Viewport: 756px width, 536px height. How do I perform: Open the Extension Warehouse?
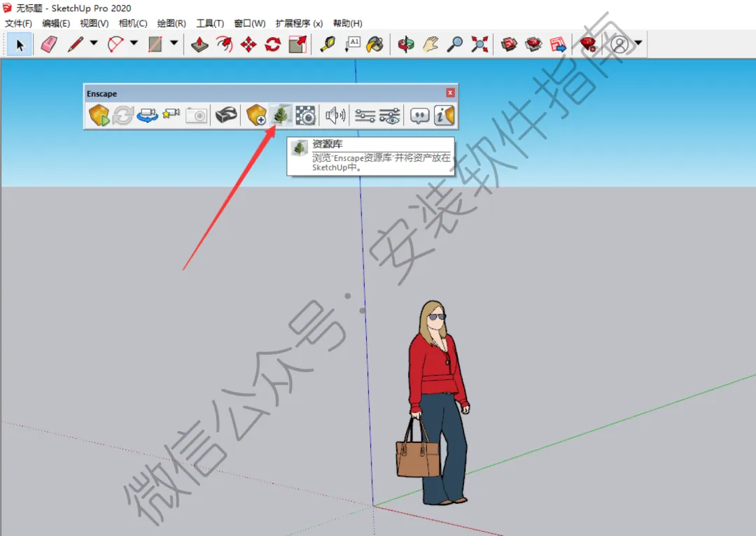coord(533,44)
